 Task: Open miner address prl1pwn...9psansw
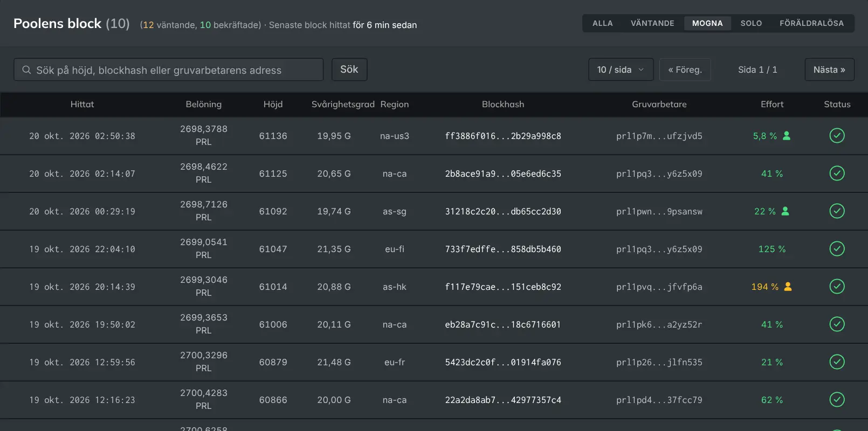[659, 211]
